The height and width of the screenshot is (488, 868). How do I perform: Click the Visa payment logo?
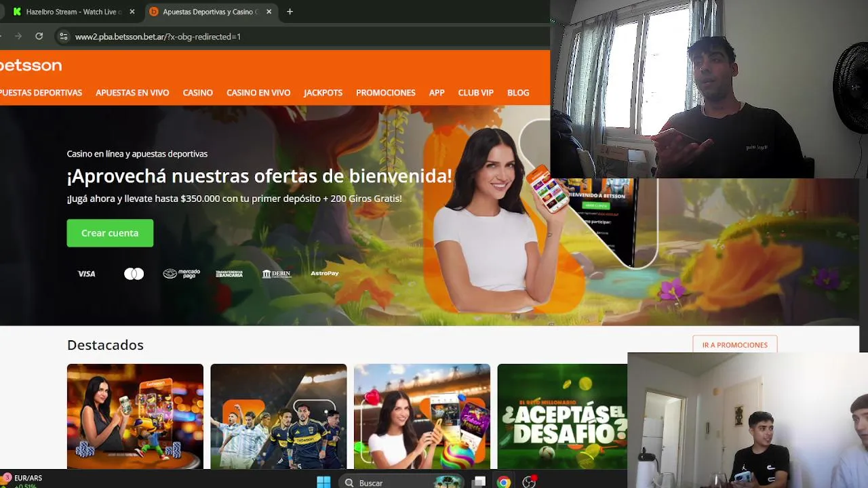pos(86,274)
